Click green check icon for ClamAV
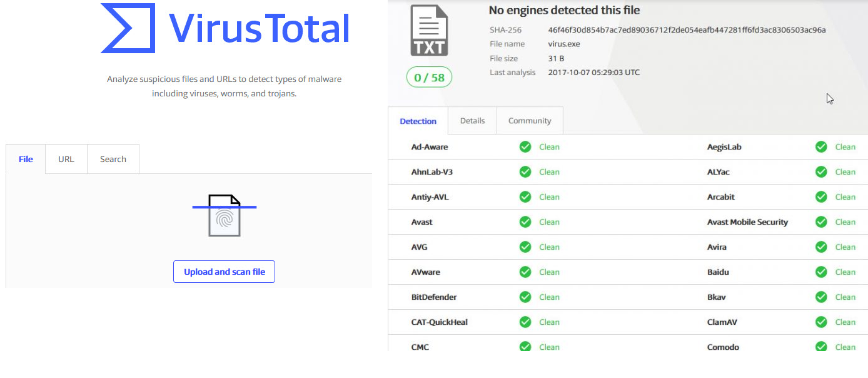The image size is (868, 378). point(821,322)
